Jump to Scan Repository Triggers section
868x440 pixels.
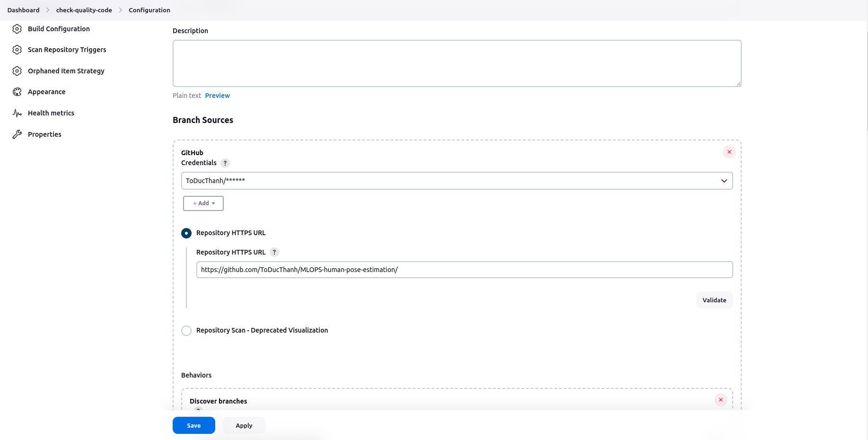[x=67, y=50]
